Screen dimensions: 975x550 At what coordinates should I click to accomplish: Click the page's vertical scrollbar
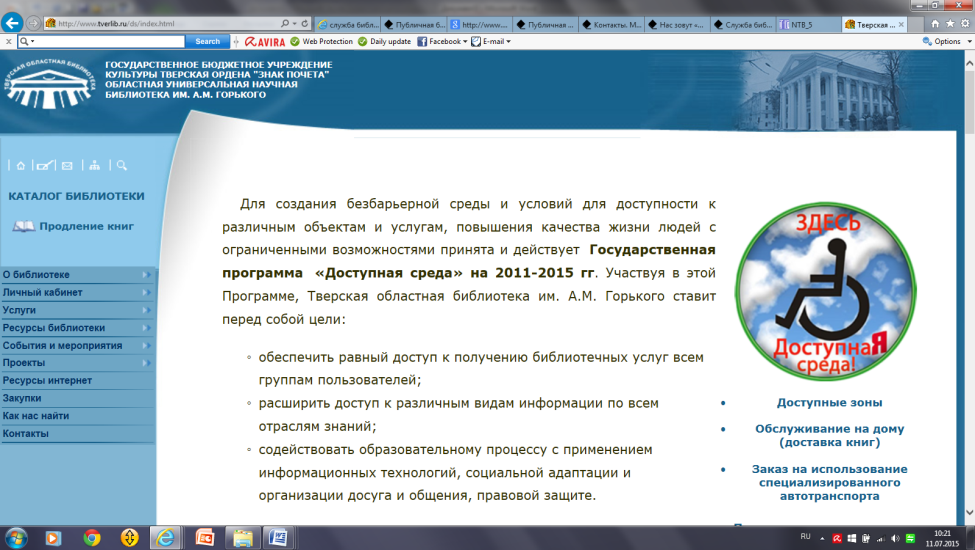point(968,300)
